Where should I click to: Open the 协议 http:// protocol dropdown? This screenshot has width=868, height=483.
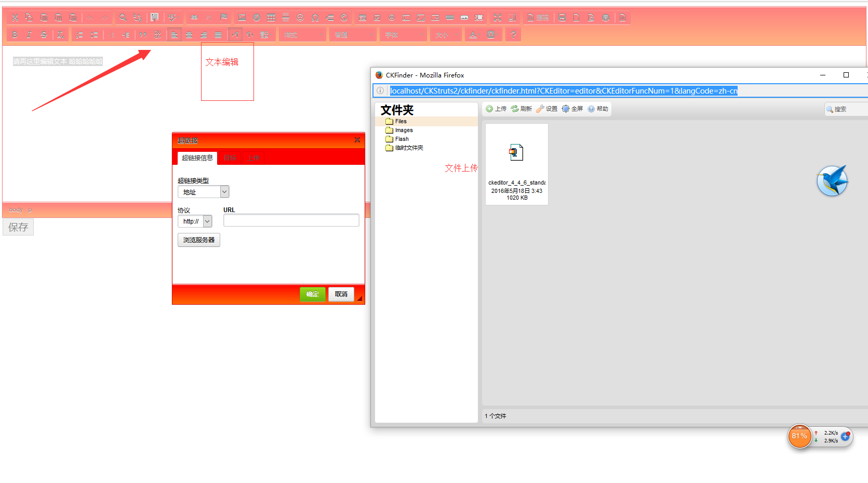(195, 221)
